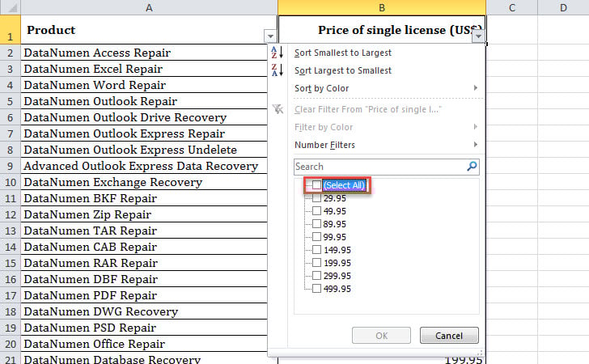Click the DataNumen RAR Repair cell
The height and width of the screenshot is (364, 589).
(x=144, y=263)
